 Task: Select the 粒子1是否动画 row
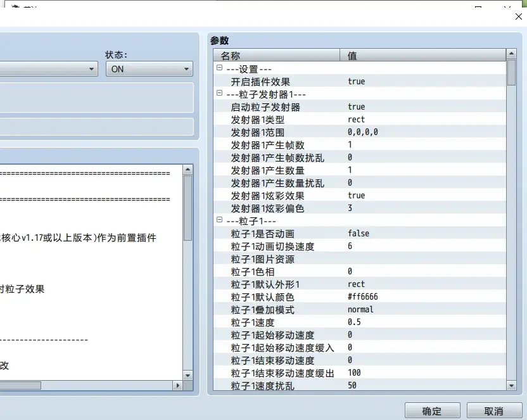[360, 234]
